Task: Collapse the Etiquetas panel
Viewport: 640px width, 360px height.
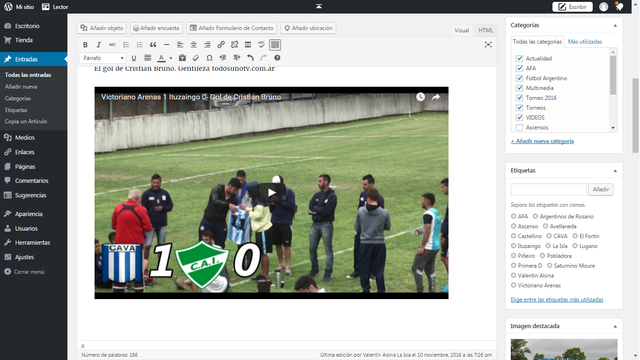Action: (615, 171)
